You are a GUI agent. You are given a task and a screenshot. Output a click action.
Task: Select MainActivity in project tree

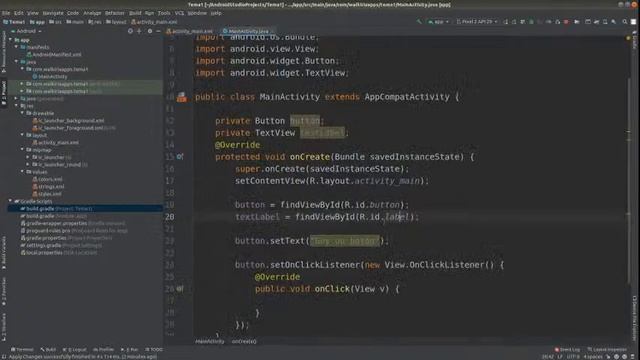pos(50,76)
